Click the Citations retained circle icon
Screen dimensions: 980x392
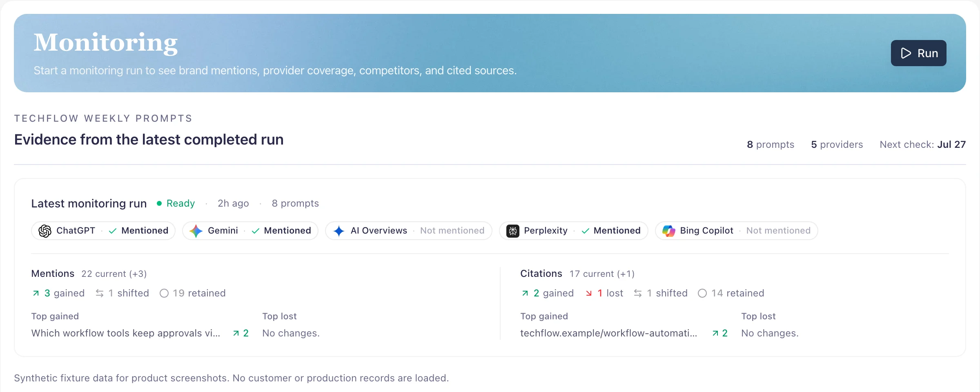click(x=702, y=293)
